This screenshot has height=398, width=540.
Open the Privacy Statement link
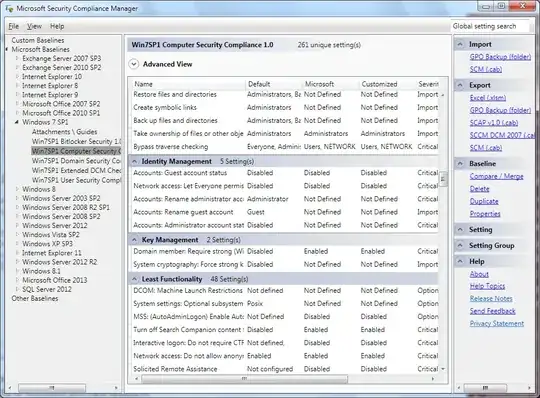click(497, 324)
